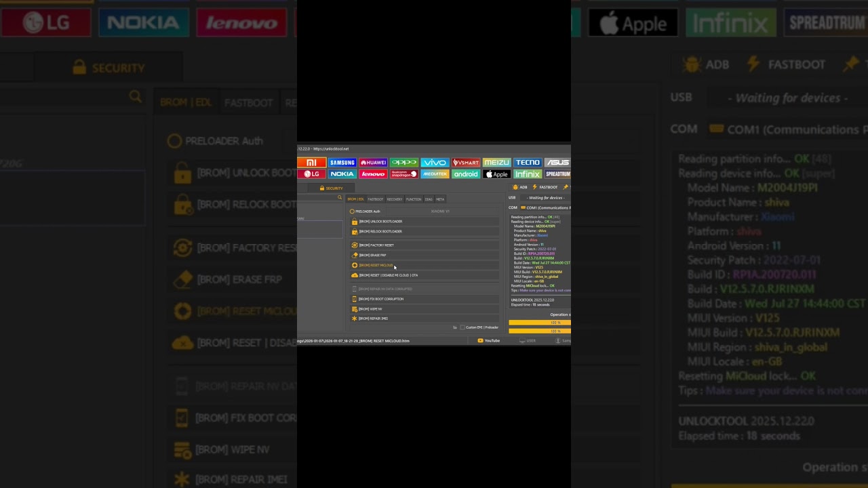Click the upper 100 % progress bar
Screen dimensions: 868x488
pyautogui.click(x=540, y=323)
